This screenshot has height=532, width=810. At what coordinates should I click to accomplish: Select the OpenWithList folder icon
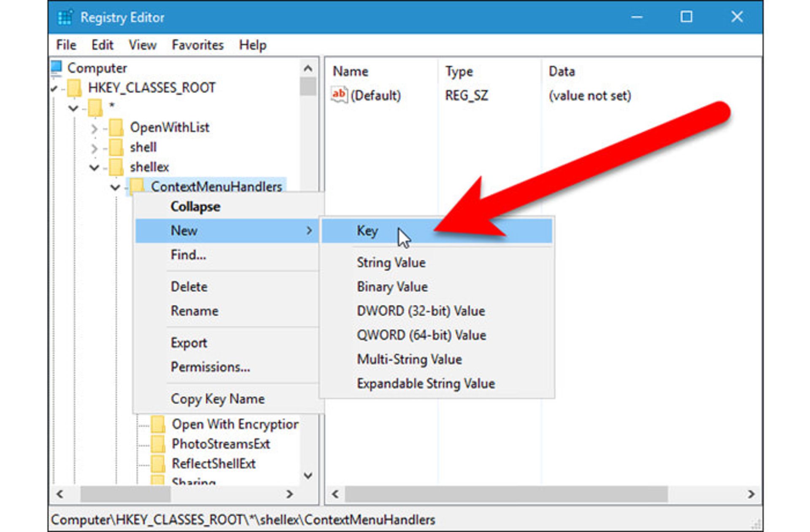pos(115,128)
